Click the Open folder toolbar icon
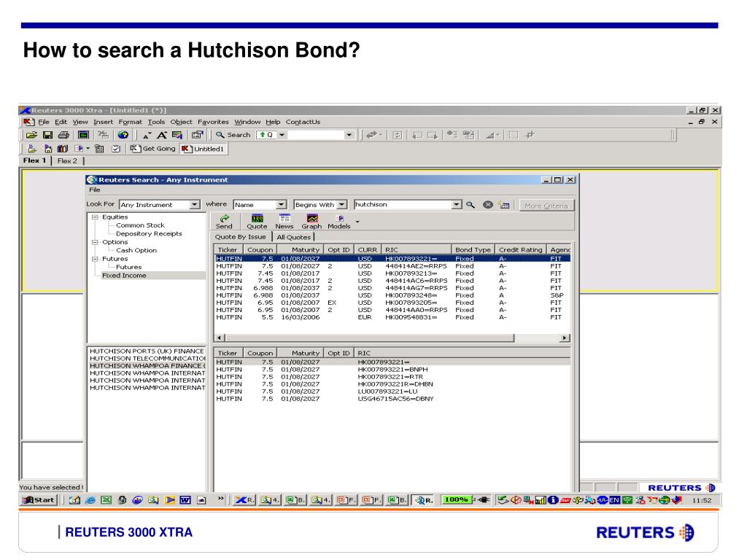Image resolution: width=747 pixels, height=560 pixels. tap(31, 135)
